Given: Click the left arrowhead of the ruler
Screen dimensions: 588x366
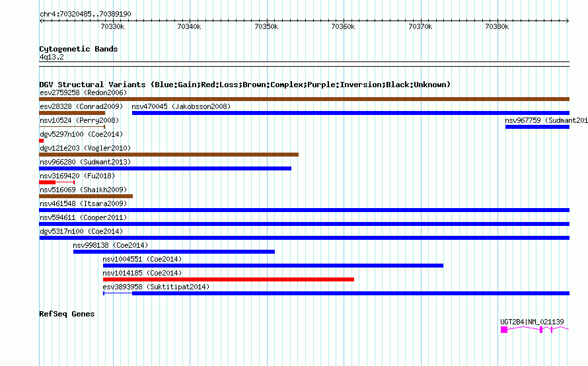Looking at the screenshot, I should pyautogui.click(x=41, y=21).
